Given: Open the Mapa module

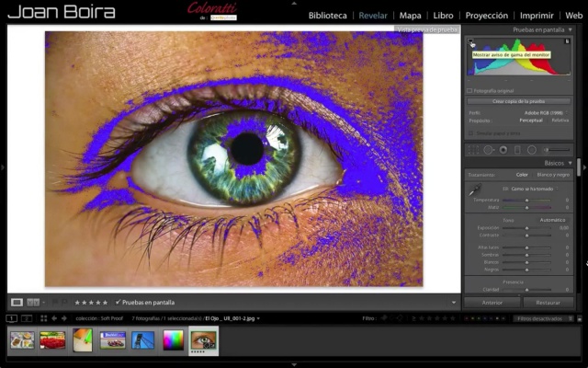Looking at the screenshot, I should point(410,16).
